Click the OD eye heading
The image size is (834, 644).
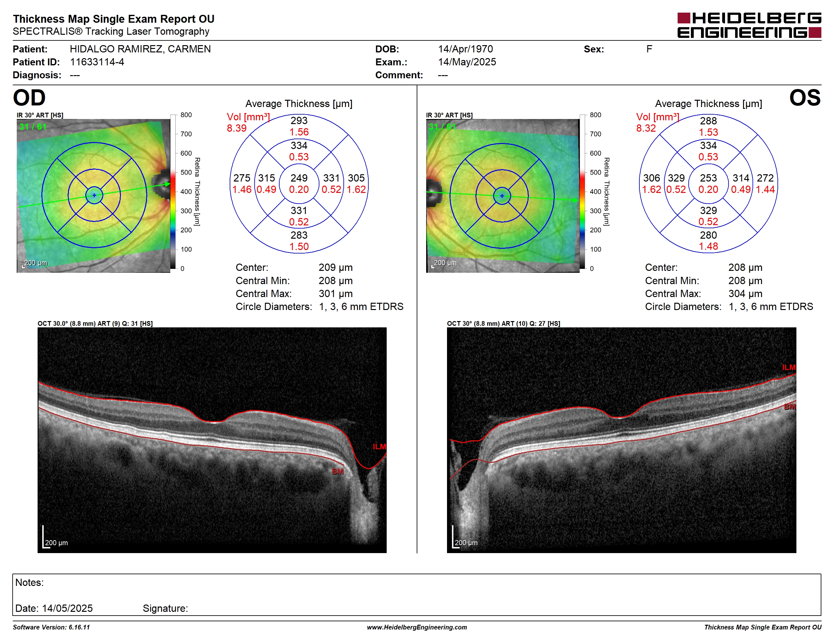[x=29, y=98]
